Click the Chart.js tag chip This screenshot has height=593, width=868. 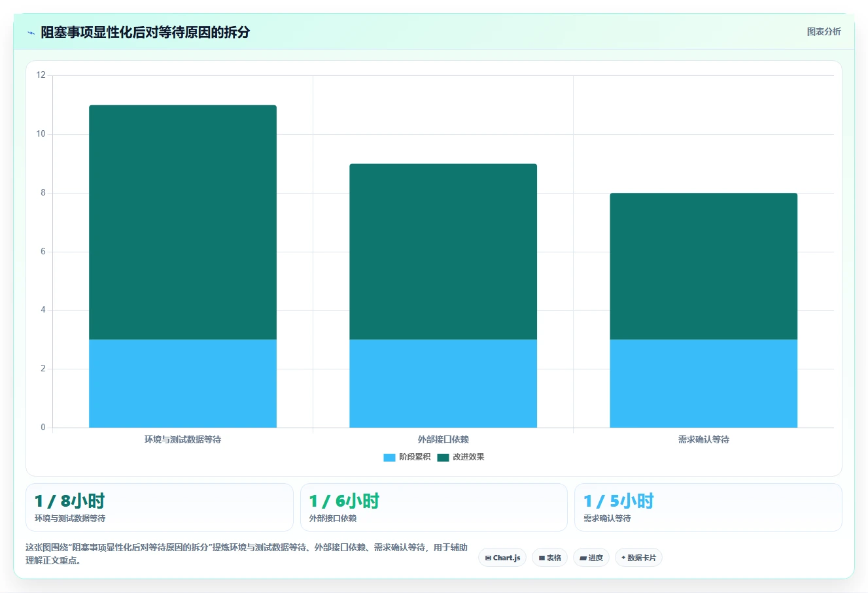pyautogui.click(x=502, y=558)
